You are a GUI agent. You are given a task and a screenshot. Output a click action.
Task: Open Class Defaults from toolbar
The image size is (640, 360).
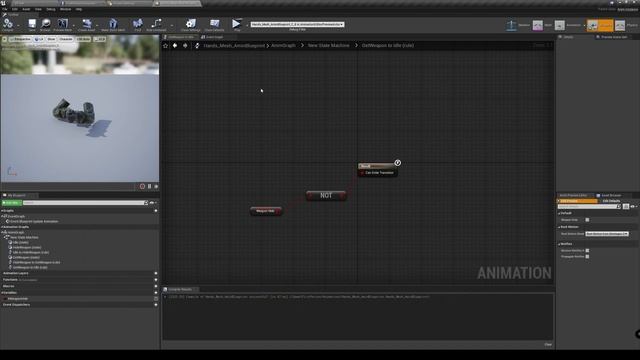(214, 24)
